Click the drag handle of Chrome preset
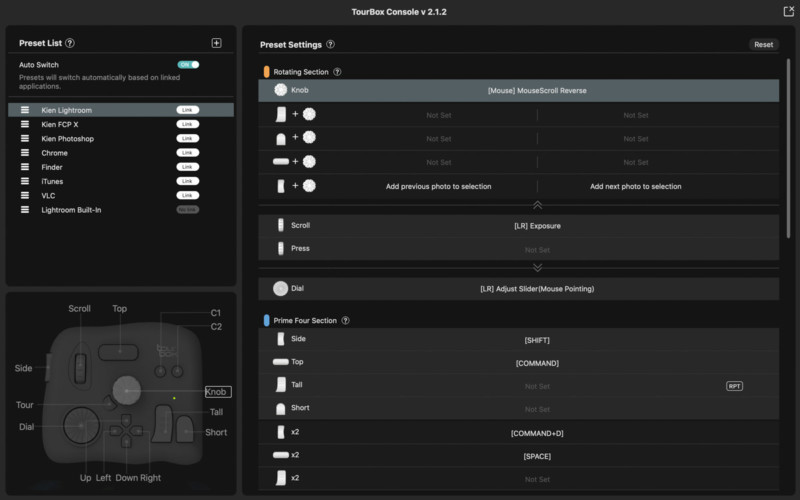Screen dimensions: 800x500 pyautogui.click(x=24, y=153)
